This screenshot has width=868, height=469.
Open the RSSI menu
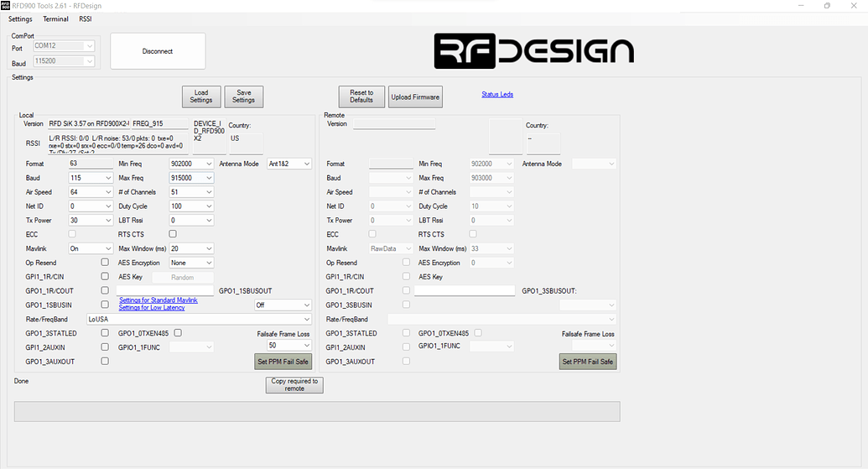tap(86, 18)
